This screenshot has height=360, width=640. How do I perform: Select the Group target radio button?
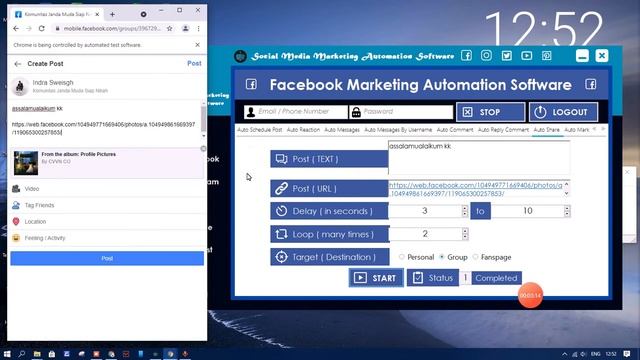442,257
